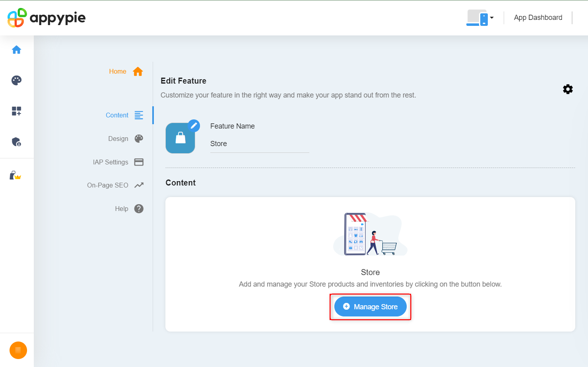588x367 pixels.
Task: Select the user security shield sidebar icon
Action: pyautogui.click(x=16, y=142)
